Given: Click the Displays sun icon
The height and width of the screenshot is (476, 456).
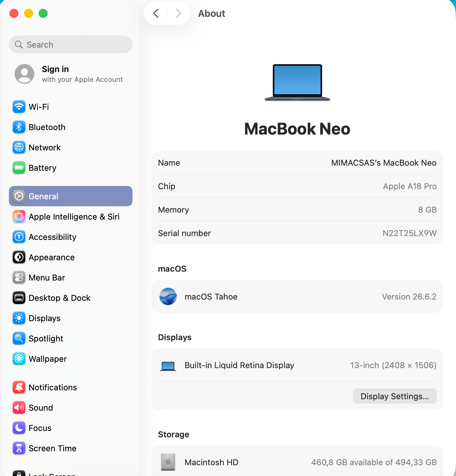Looking at the screenshot, I should 19,318.
